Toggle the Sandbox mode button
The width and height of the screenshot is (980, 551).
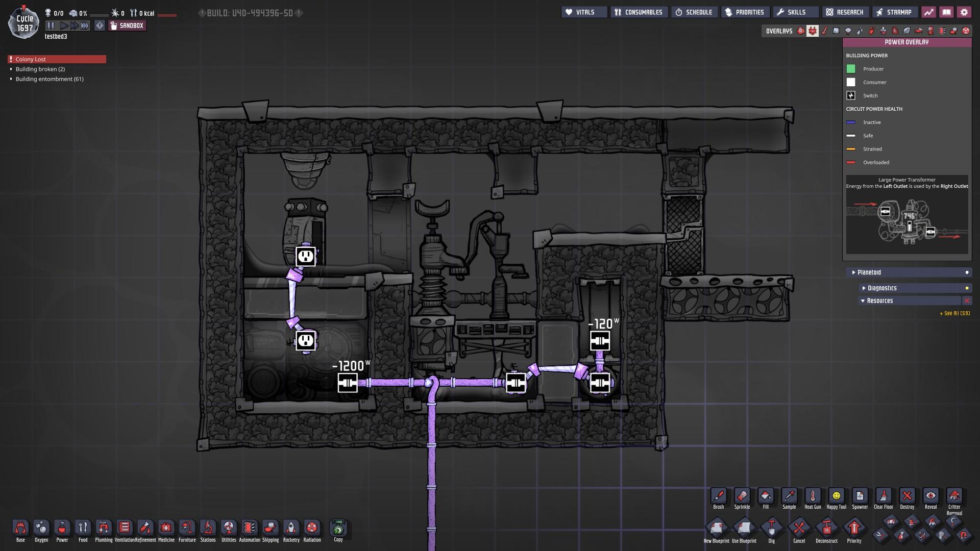(128, 26)
